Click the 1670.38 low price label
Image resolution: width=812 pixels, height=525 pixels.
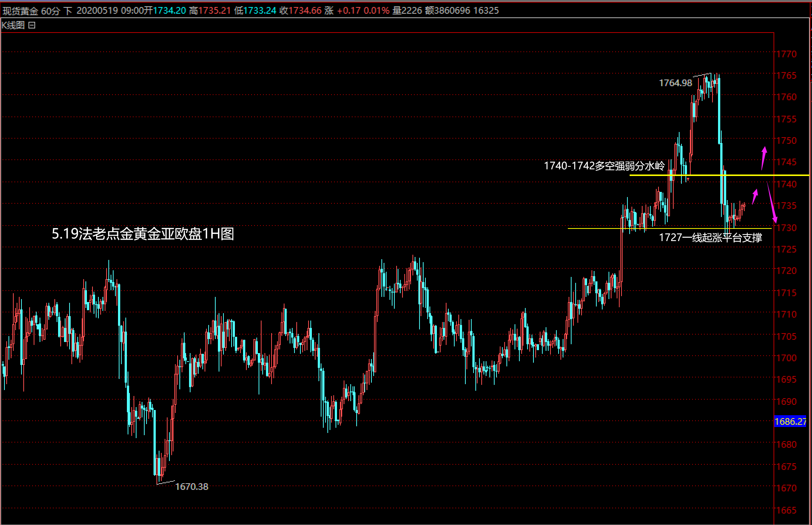(192, 487)
